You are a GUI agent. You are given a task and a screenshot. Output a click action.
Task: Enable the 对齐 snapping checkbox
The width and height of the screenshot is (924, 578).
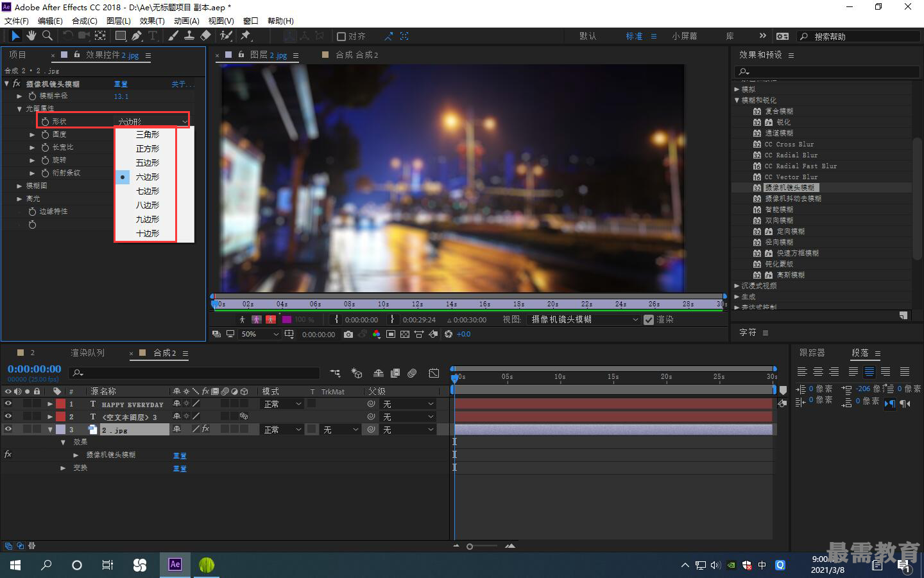(341, 37)
